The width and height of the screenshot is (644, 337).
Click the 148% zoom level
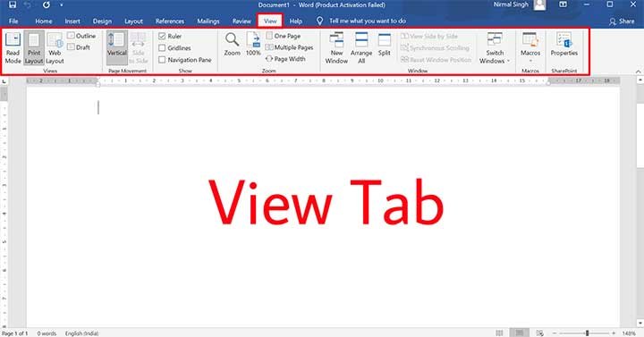(x=629, y=333)
